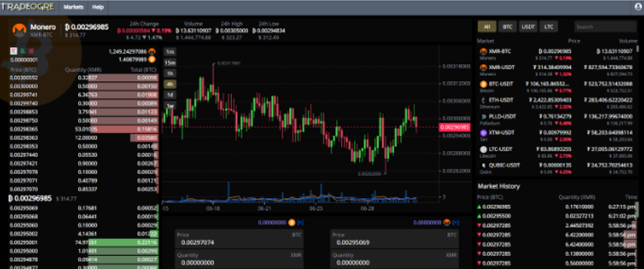Open the XMR-USDT market row
The height and width of the screenshot is (269, 644).
[557, 70]
